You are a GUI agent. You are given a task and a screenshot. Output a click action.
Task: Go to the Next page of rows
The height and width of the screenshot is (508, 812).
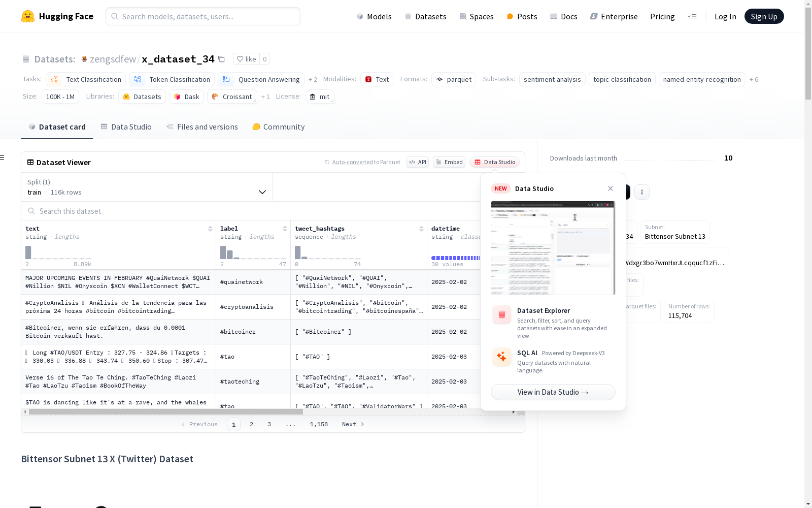point(353,424)
